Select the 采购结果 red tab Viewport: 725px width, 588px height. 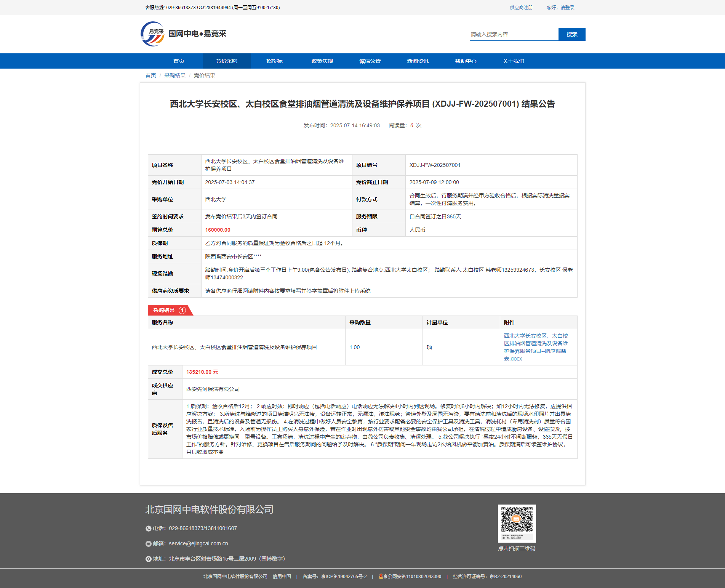coord(165,310)
